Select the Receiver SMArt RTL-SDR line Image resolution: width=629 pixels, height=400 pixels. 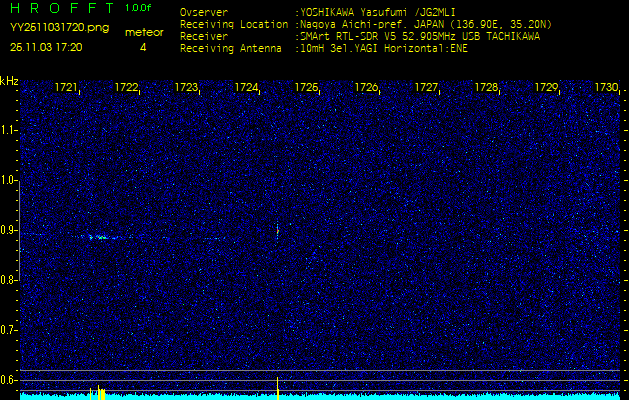coord(360,35)
